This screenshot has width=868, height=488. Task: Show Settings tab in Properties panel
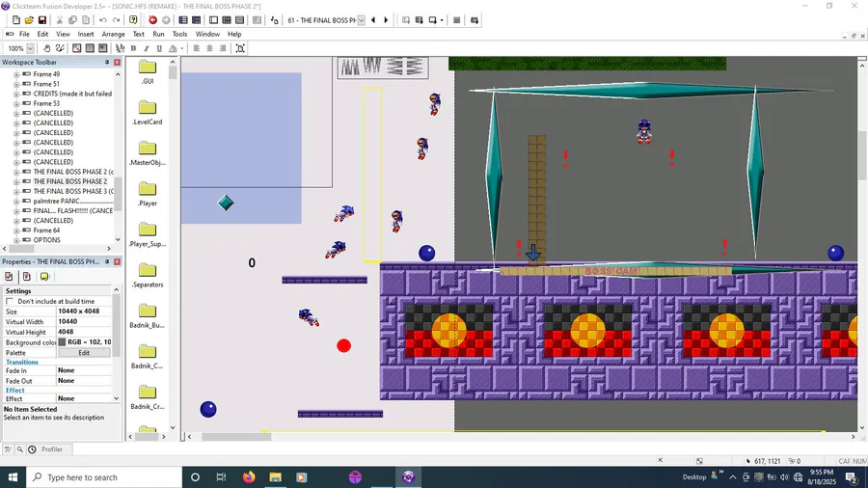9,276
